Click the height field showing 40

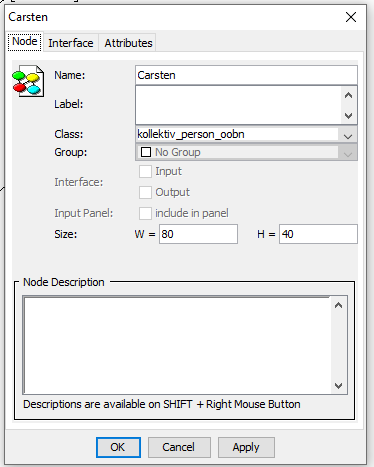[318, 234]
